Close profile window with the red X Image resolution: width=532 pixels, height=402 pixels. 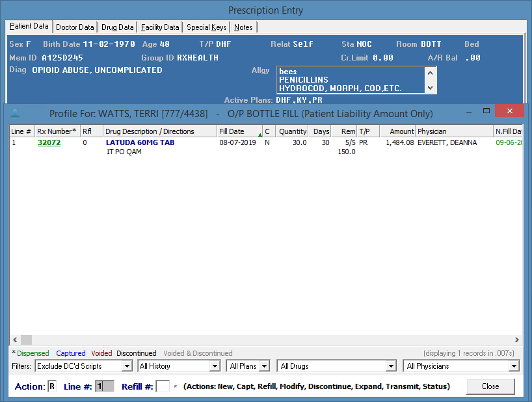[x=509, y=111]
